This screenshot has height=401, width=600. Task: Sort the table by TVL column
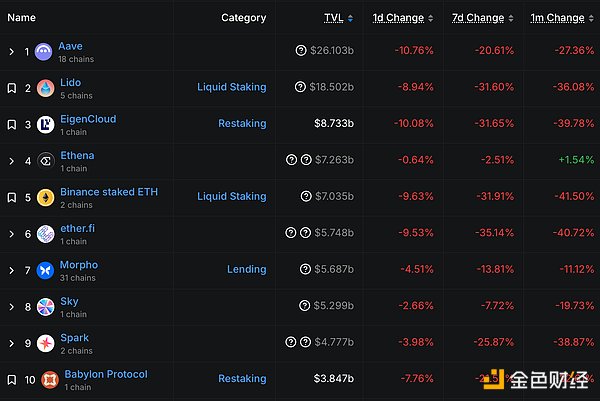334,18
